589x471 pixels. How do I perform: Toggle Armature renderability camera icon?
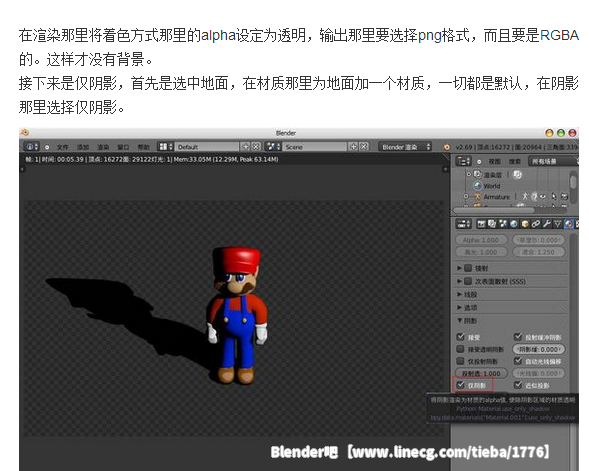(x=565, y=196)
